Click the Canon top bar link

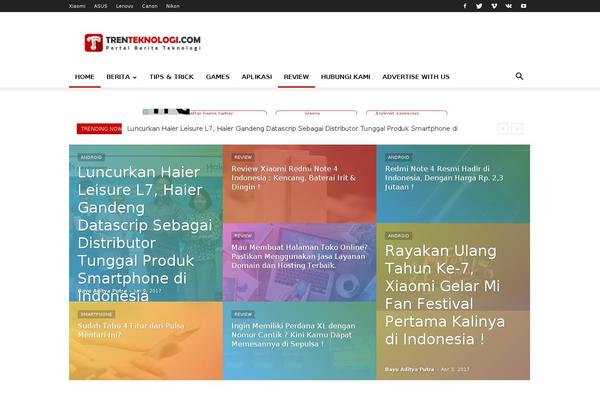click(150, 6)
